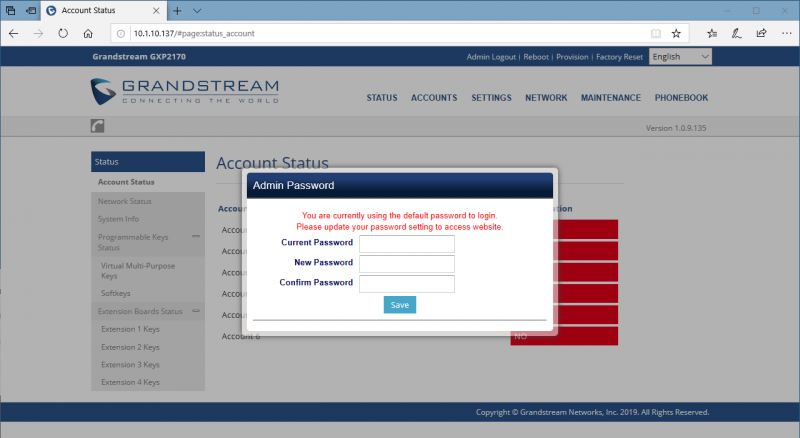Open the English language dropdown
The height and width of the screenshot is (438, 800).
coord(680,57)
